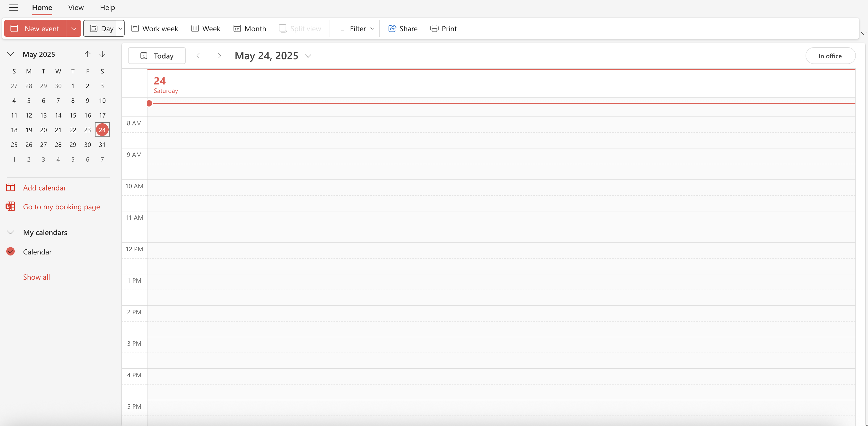868x426 pixels.
Task: Go to previous month with up arrow
Action: tap(88, 54)
